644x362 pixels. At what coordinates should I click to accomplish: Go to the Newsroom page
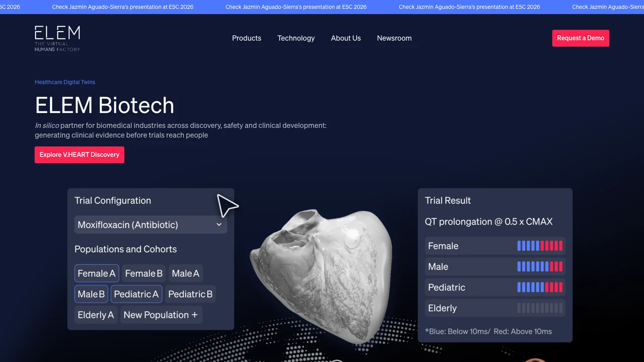click(x=394, y=38)
